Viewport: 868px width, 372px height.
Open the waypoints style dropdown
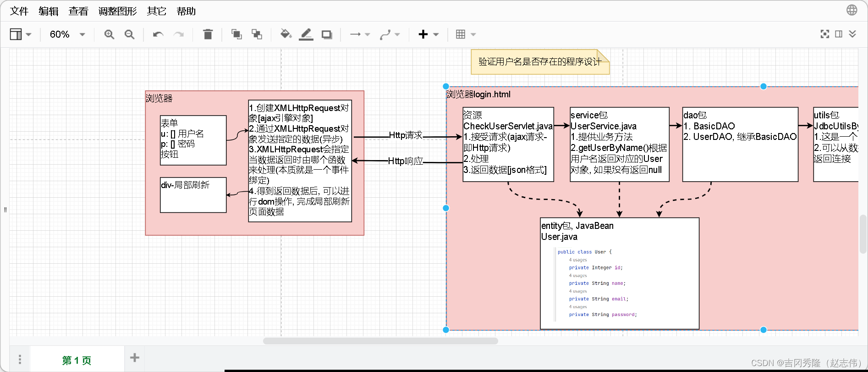coord(390,34)
